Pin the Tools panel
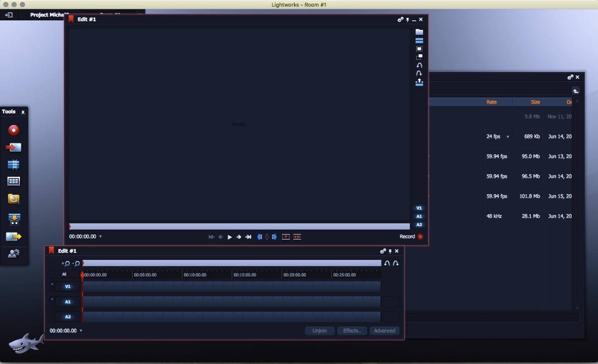Image resolution: width=598 pixels, height=364 pixels. [x=23, y=112]
